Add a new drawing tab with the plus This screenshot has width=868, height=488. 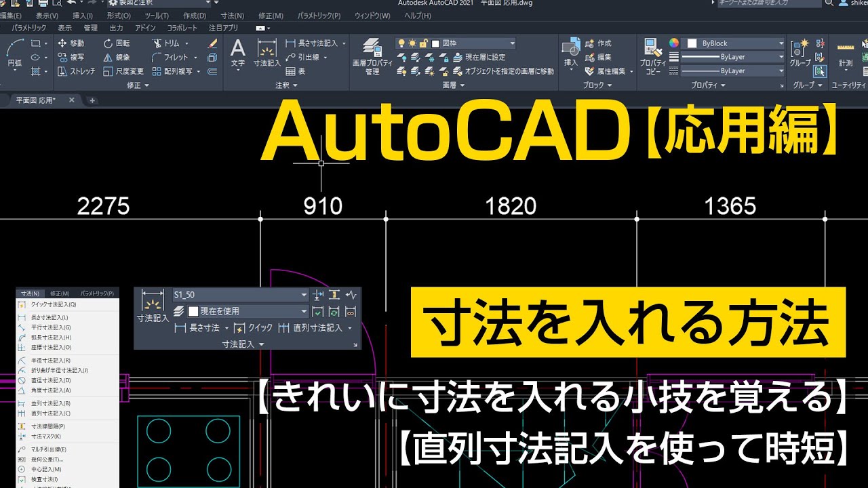92,100
